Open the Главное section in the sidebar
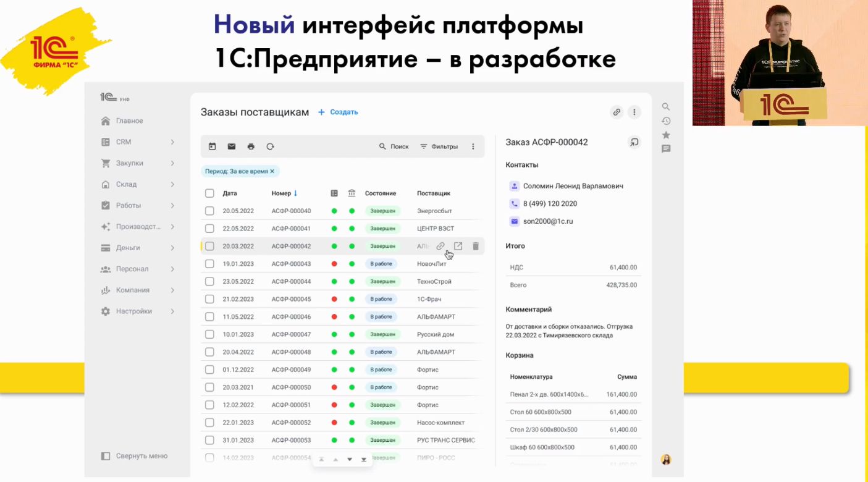This screenshot has height=482, width=868. tap(122, 120)
